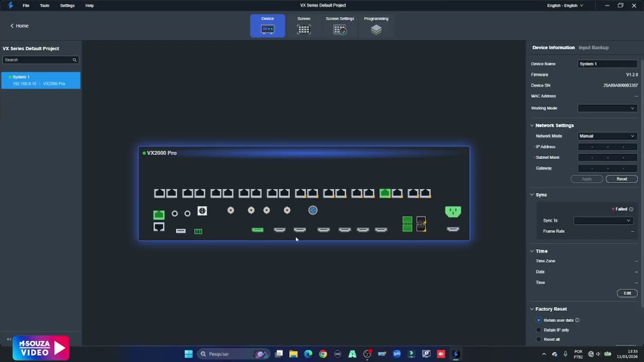Image resolution: width=644 pixels, height=362 pixels.
Task: Click the project Search field
Action: 40,60
